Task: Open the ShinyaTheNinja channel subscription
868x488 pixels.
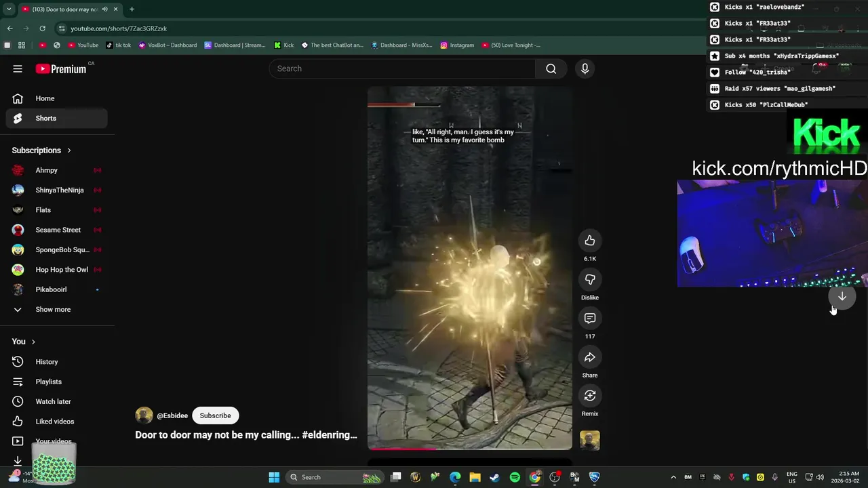Action: (57, 190)
